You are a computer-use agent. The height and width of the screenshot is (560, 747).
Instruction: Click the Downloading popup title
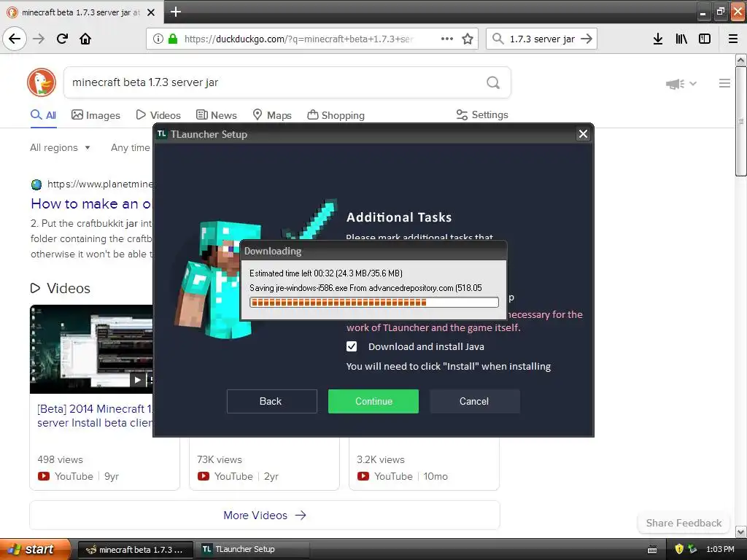273,251
